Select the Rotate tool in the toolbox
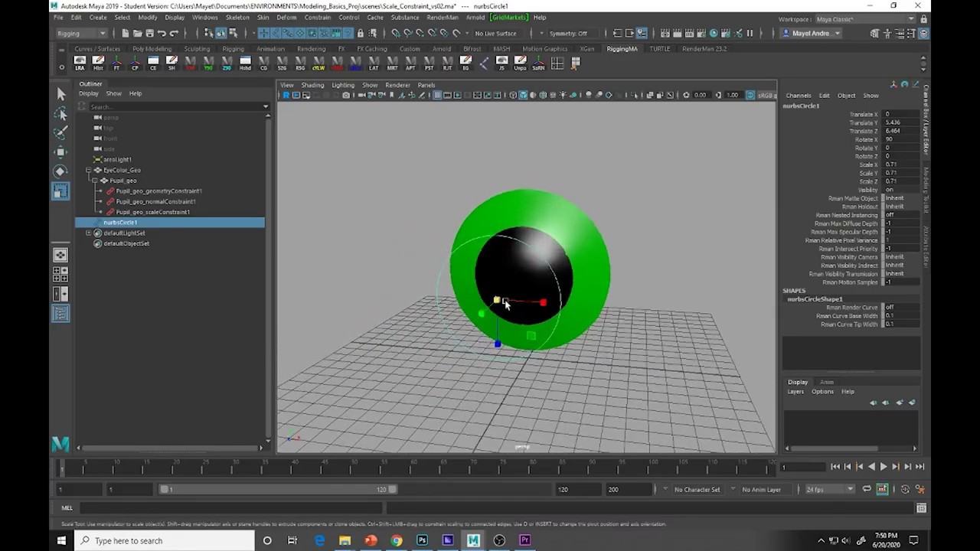The image size is (980, 551). point(60,171)
